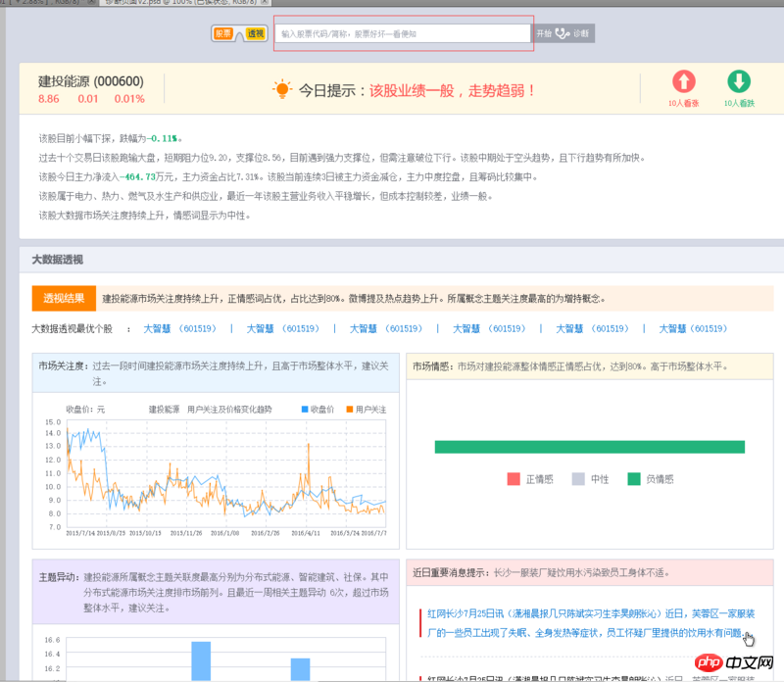Click stock title 建投能源 (000600)
The image size is (784, 682).
point(91,81)
